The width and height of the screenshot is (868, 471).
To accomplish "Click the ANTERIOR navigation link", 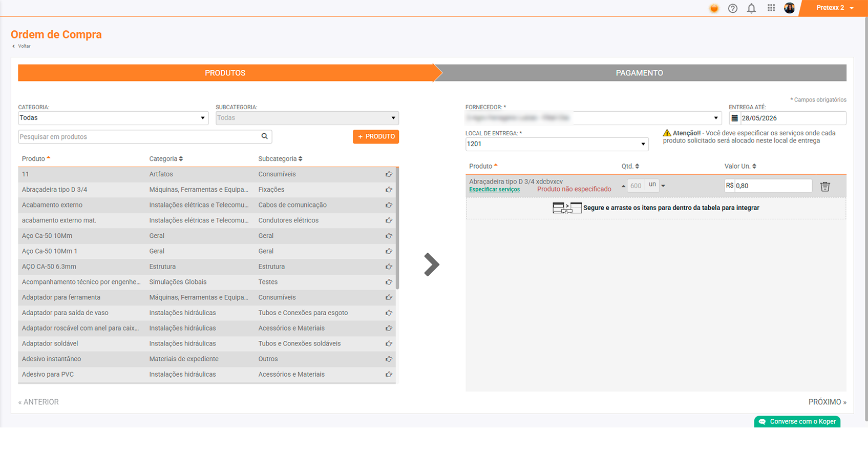I will 38,402.
